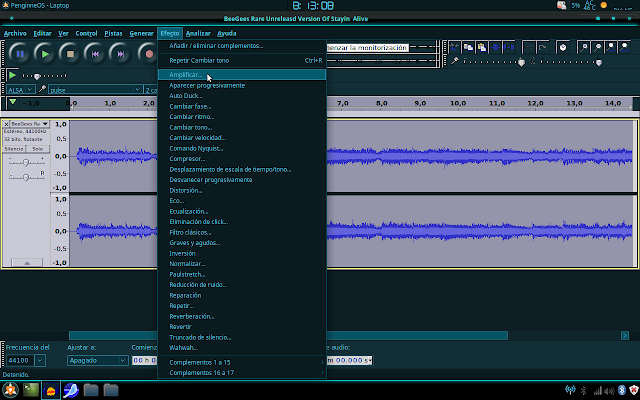Click the Paste clipboard icon
This screenshot has width=640, height=400.
pyautogui.click(x=482, y=47)
